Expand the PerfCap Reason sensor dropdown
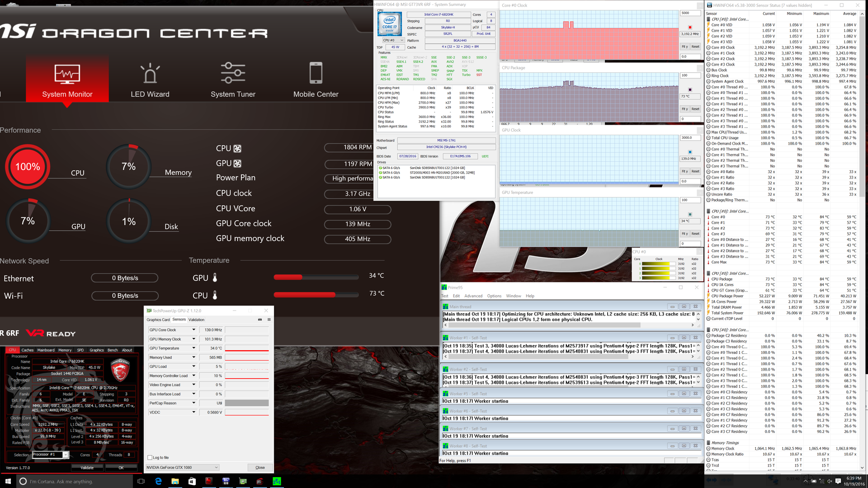The width and height of the screenshot is (868, 488). point(193,403)
